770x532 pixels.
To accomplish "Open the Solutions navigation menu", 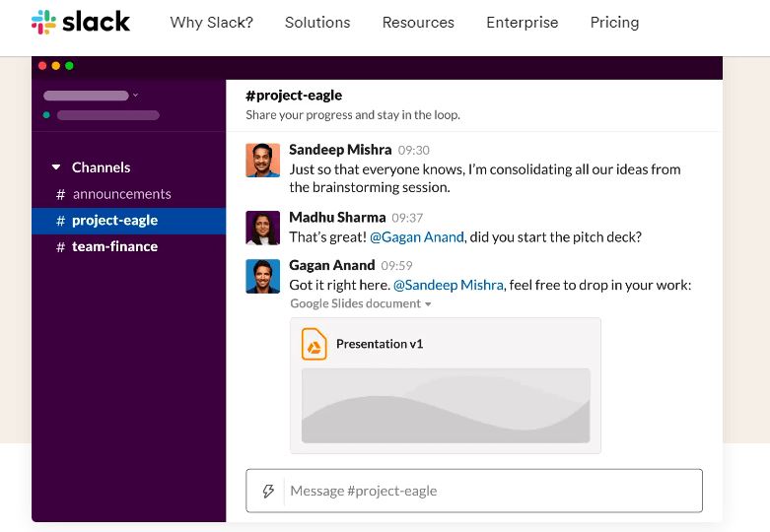I will click(317, 22).
